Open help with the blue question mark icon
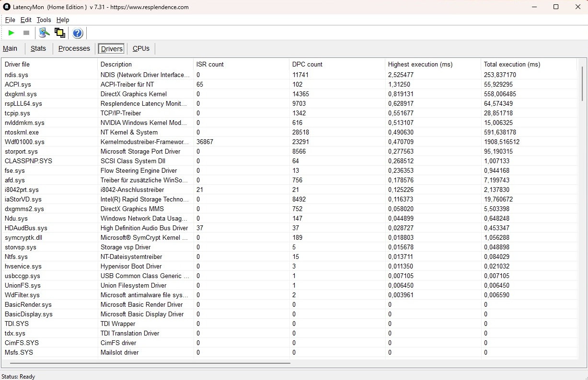 click(78, 33)
